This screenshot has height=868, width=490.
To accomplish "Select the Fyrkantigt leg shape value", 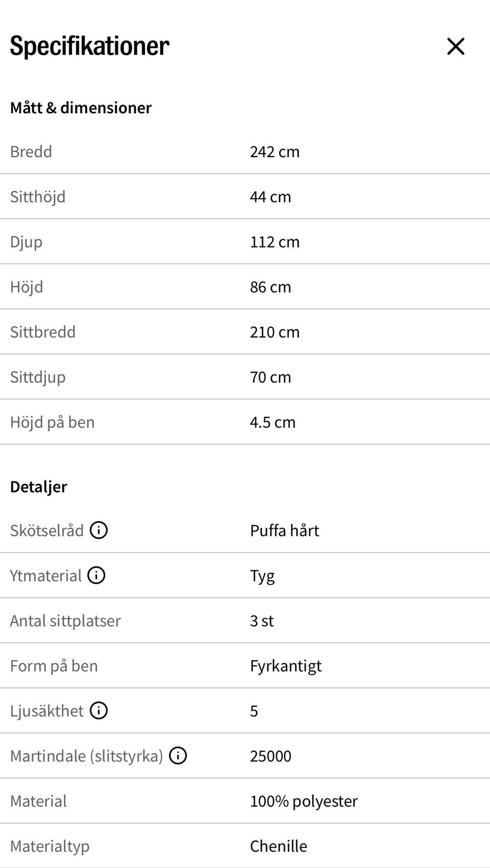I will 286,666.
